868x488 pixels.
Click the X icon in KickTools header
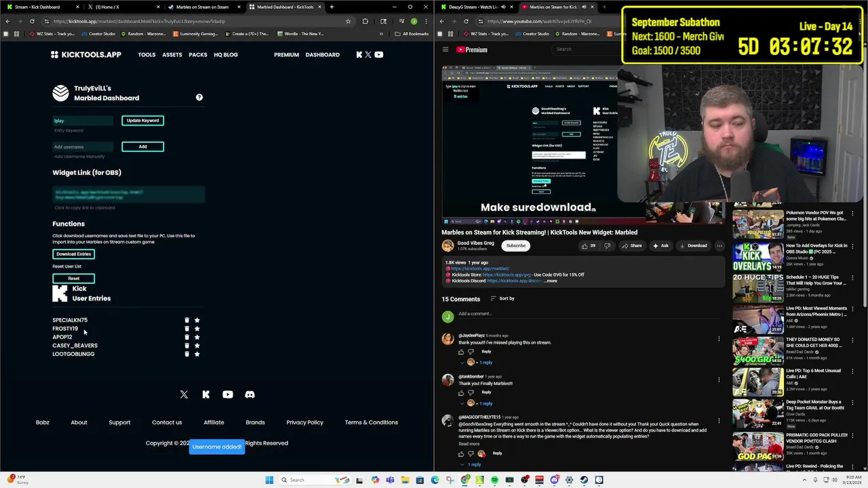pyautogui.click(x=368, y=54)
